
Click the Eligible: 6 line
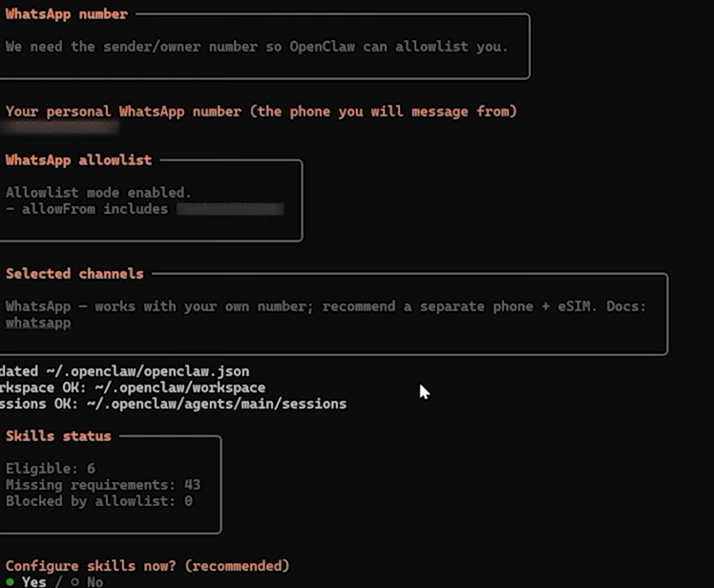(x=51, y=469)
